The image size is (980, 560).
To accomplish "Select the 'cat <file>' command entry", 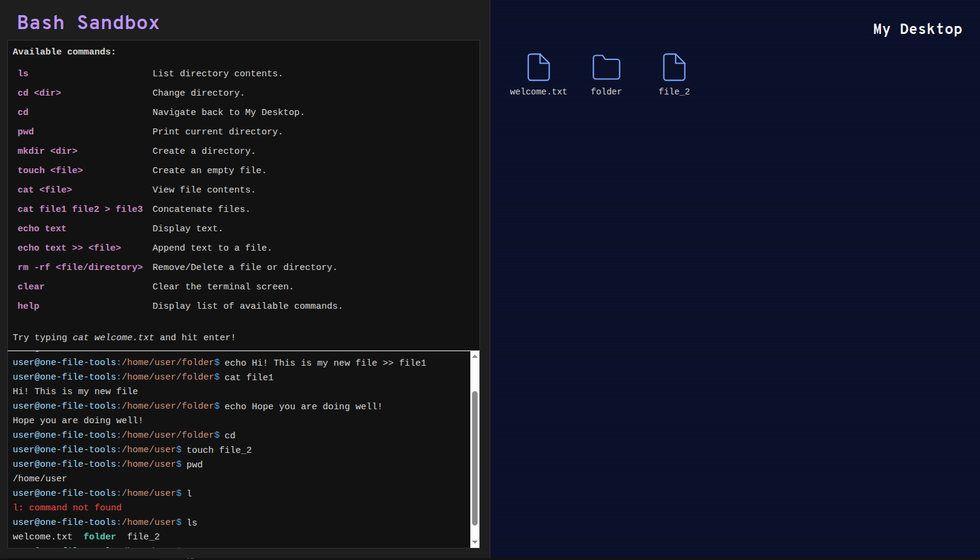I will [45, 189].
